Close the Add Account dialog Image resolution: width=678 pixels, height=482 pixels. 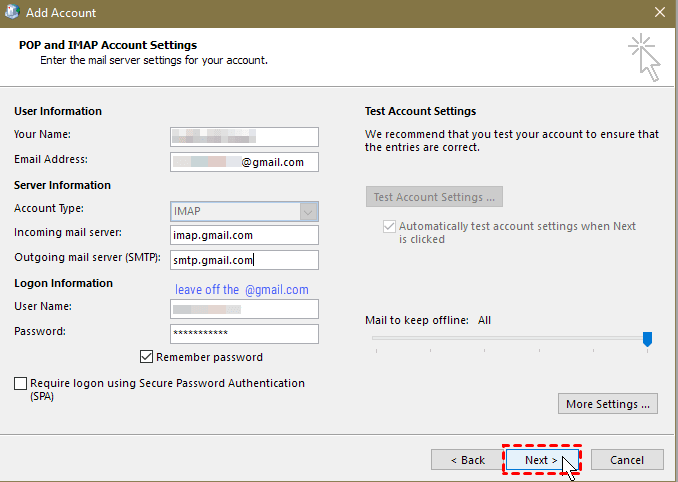coord(659,13)
